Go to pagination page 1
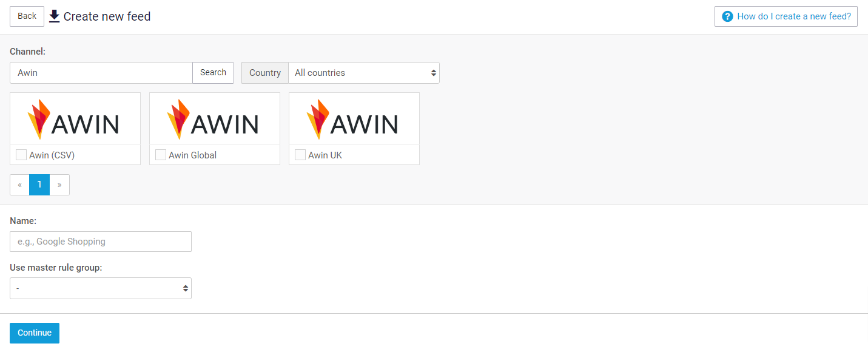This screenshot has width=868, height=352. 39,184
